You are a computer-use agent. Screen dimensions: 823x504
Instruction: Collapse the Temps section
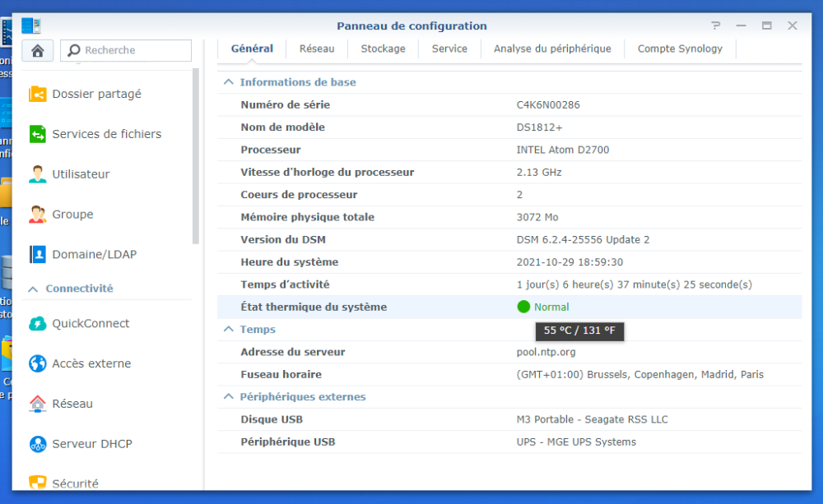(228, 330)
